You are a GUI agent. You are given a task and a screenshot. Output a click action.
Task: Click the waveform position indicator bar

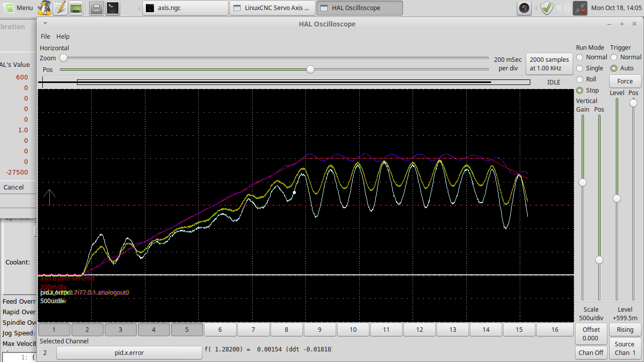click(x=303, y=82)
